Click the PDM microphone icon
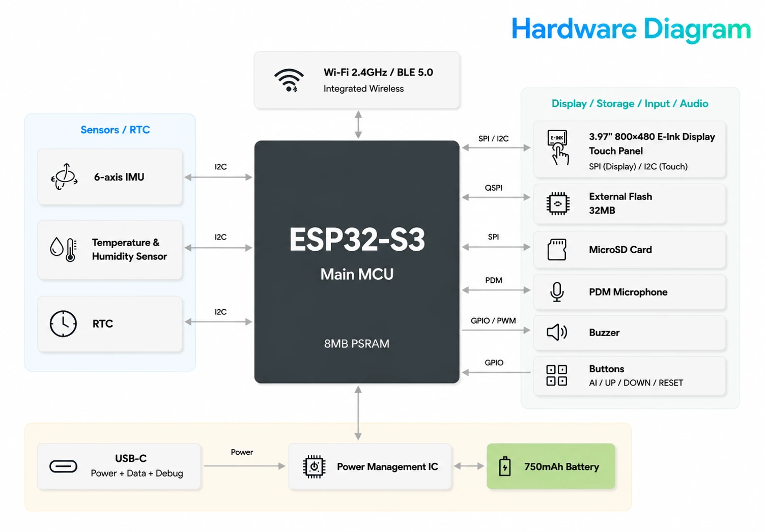The height and width of the screenshot is (532, 765). pos(557,292)
